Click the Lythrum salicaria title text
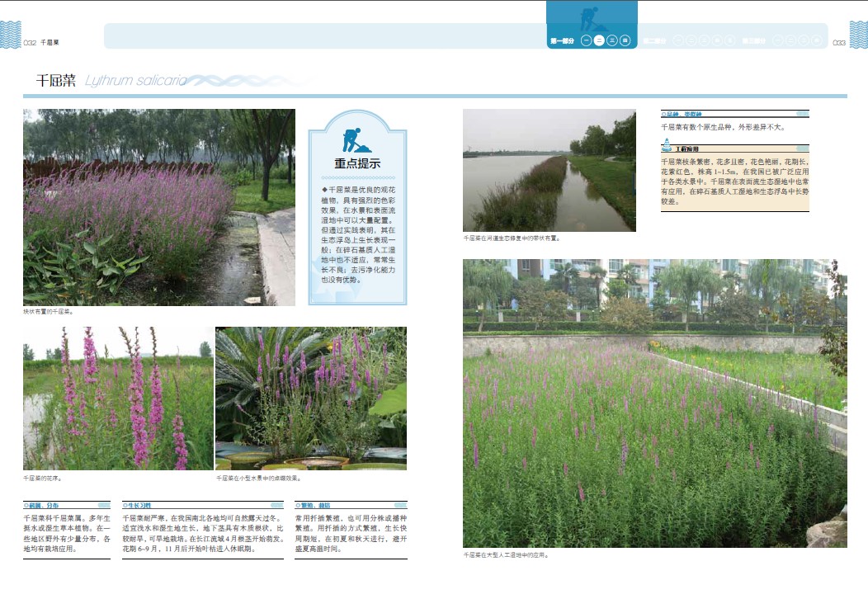Screen dimensions: 868x599 pyautogui.click(x=136, y=80)
